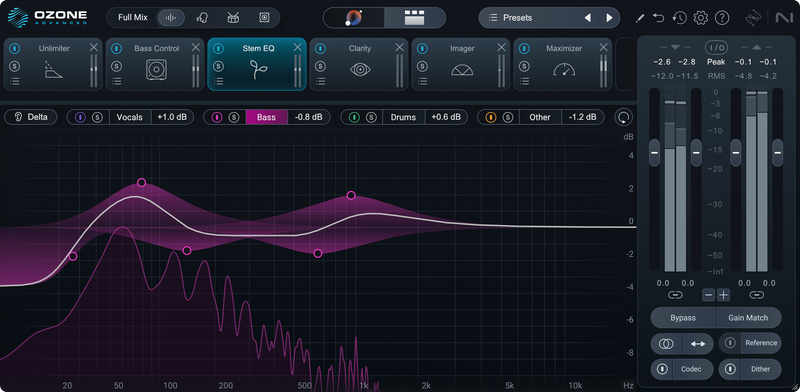
Task: Enable Delta listening
Action: point(31,117)
